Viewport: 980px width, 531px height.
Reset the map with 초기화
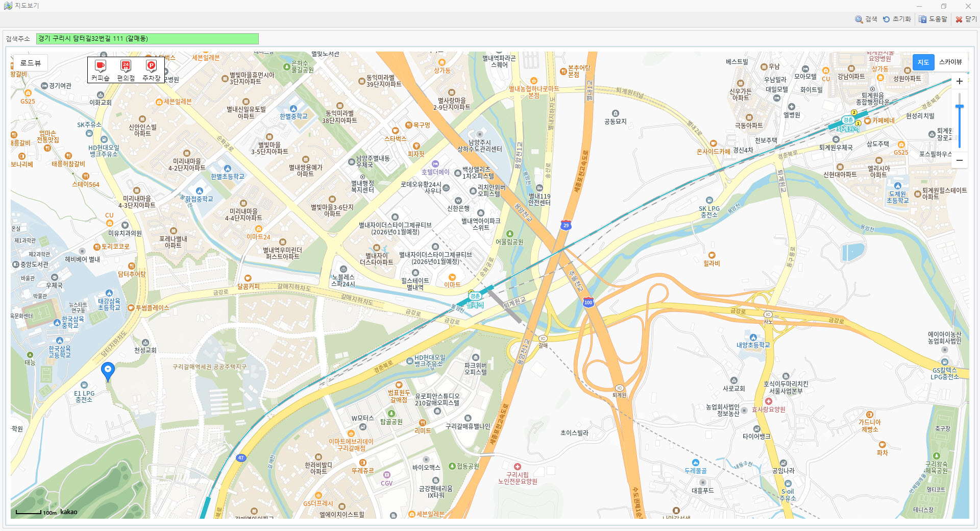tap(897, 19)
